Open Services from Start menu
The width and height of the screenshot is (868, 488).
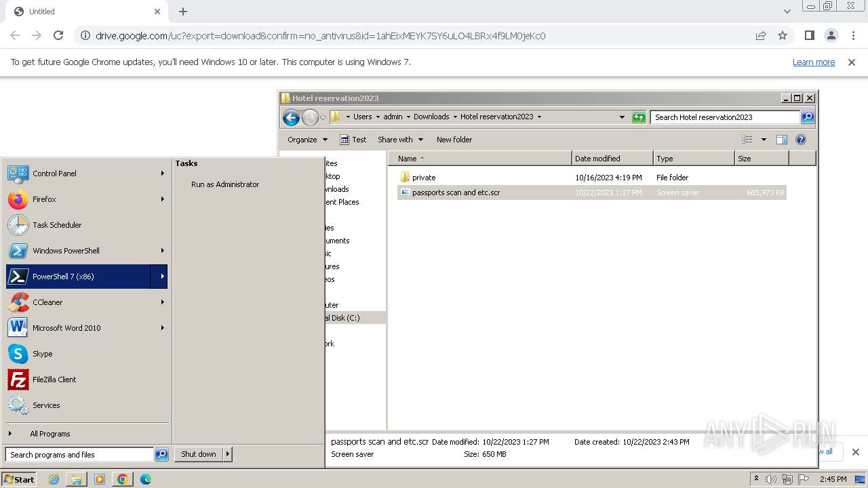point(86,405)
